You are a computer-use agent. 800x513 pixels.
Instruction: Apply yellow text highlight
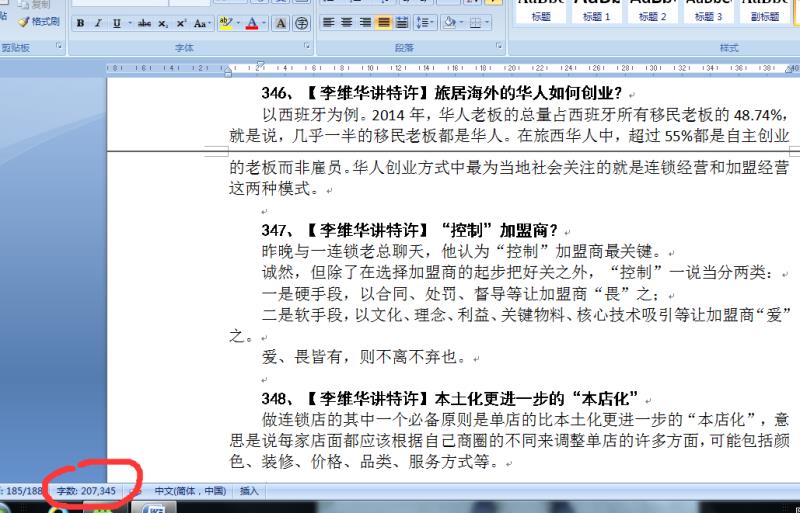[x=225, y=23]
